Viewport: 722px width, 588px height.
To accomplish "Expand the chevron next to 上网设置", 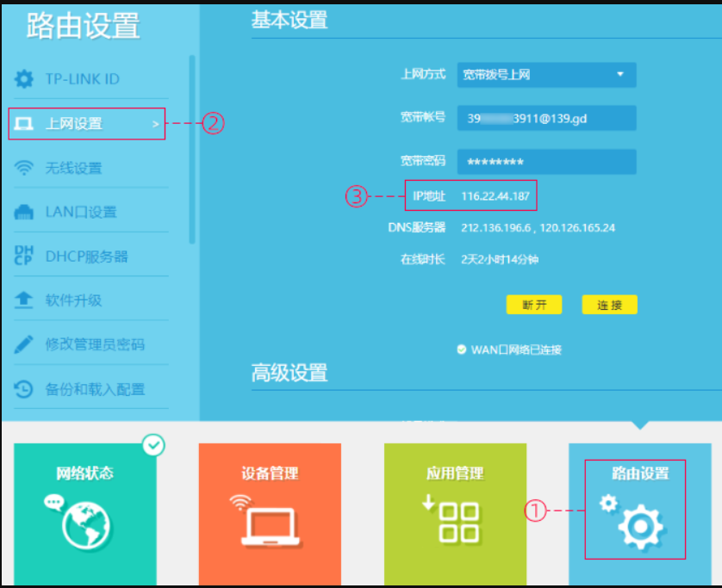I will pyautogui.click(x=156, y=124).
